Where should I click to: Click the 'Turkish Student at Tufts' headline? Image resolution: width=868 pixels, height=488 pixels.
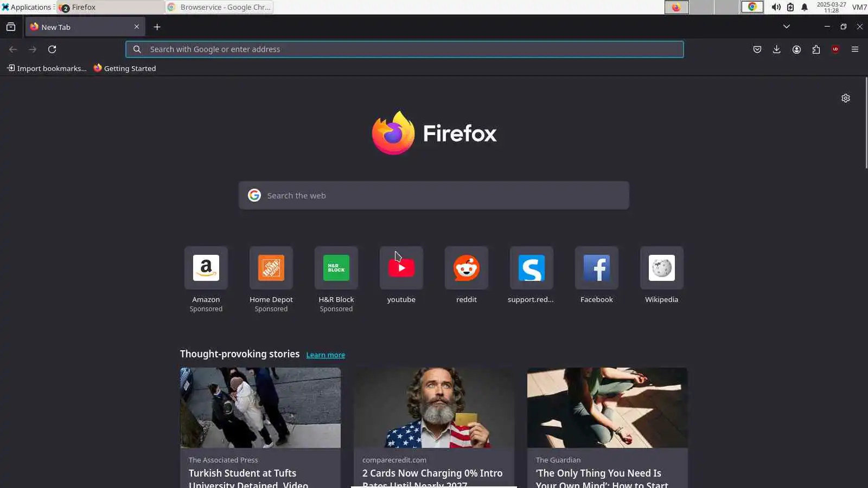(x=248, y=478)
